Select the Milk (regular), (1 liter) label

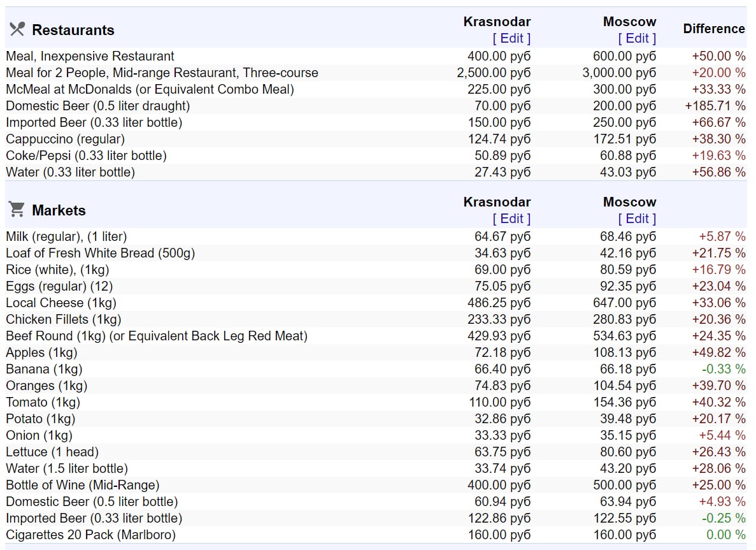[66, 237]
